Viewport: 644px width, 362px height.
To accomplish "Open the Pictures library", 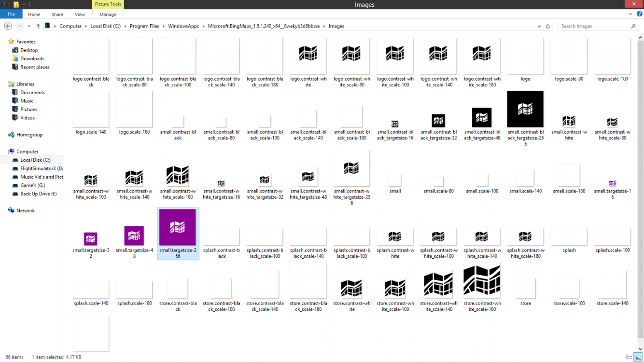I will [x=29, y=110].
